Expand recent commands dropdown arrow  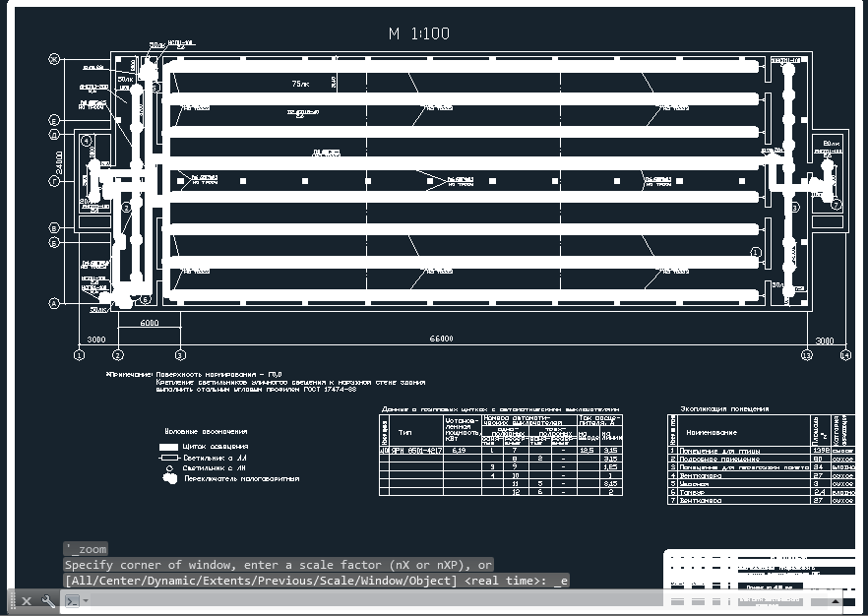pyautogui.click(x=86, y=600)
